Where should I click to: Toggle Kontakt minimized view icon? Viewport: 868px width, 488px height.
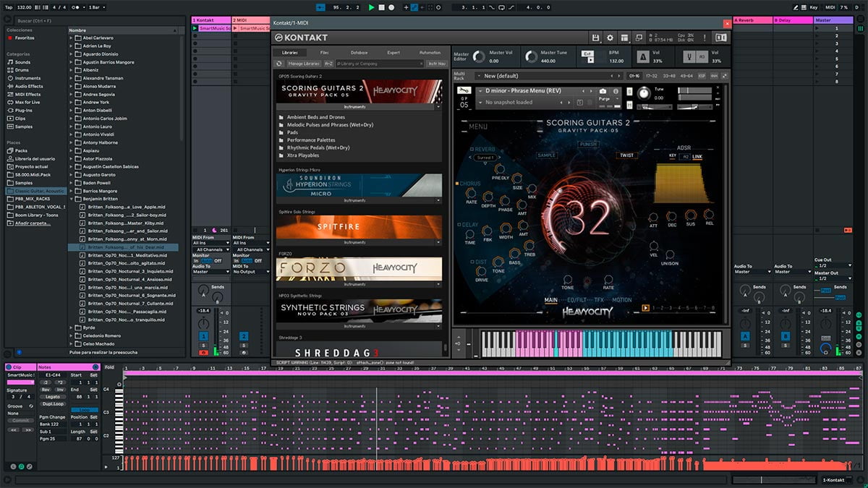(x=639, y=38)
